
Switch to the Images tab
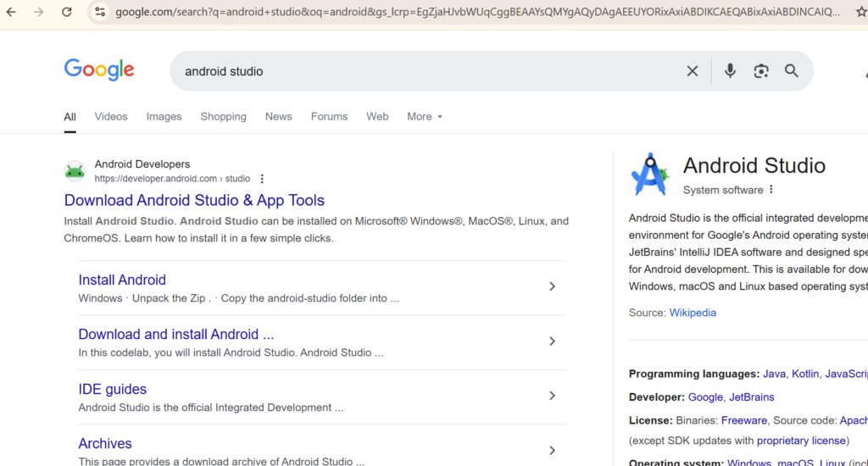164,117
